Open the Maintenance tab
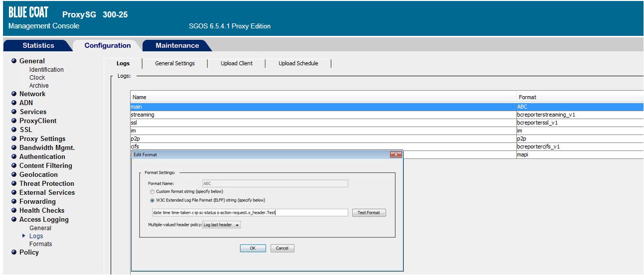Image resolution: width=644 pixels, height=275 pixels. pos(177,45)
